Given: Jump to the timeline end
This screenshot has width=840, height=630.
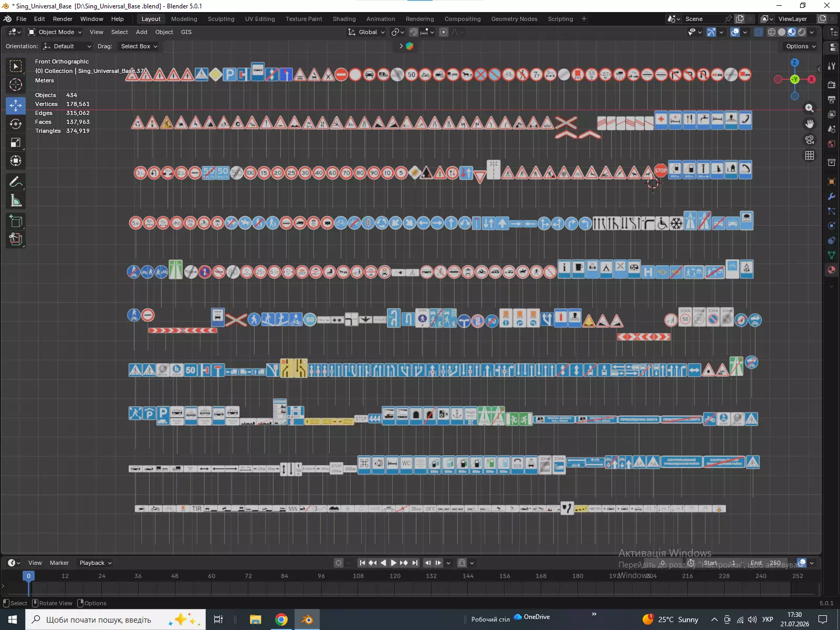Looking at the screenshot, I should click(415, 563).
